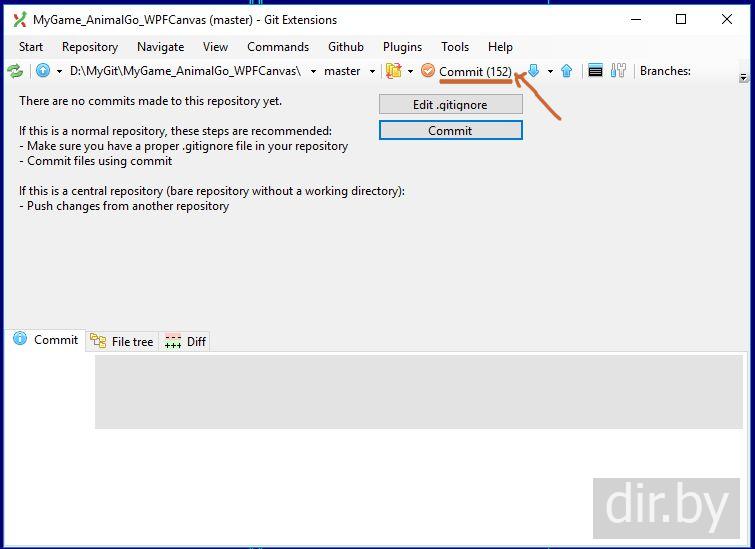Expand the recent repositories dropdown arrow
Image resolution: width=755 pixels, height=549 pixels.
click(x=59, y=71)
